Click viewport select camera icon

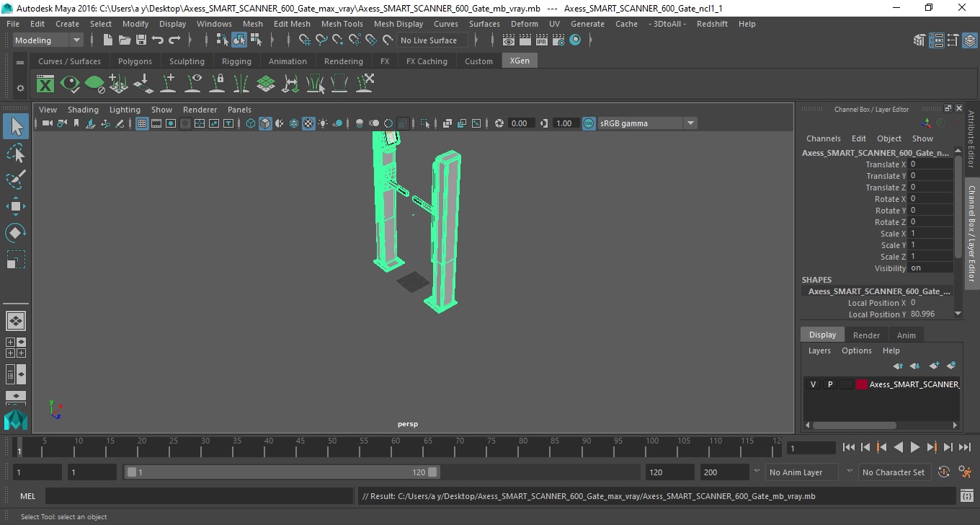tap(47, 123)
